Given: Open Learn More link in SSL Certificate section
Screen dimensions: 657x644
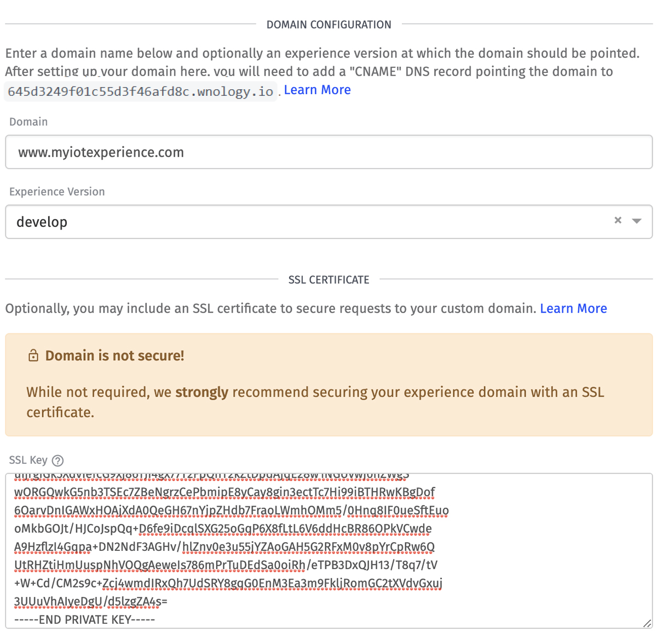Looking at the screenshot, I should coord(573,308).
